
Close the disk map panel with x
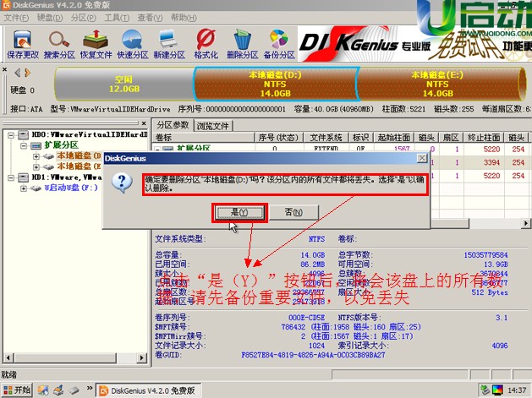tap(4, 69)
